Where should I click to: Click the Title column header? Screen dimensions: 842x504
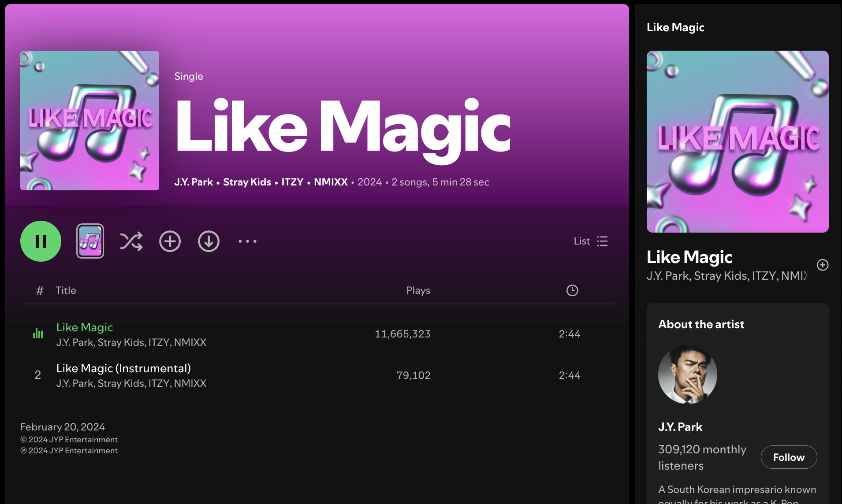(x=66, y=290)
